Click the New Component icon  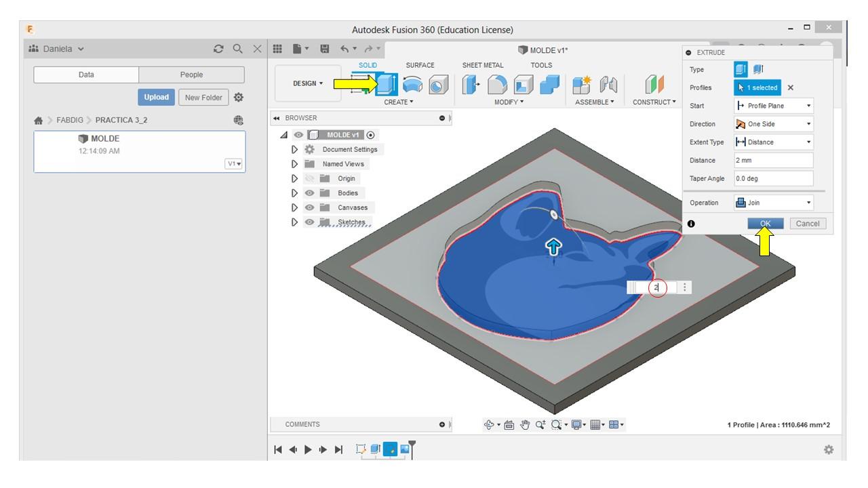[x=582, y=84]
